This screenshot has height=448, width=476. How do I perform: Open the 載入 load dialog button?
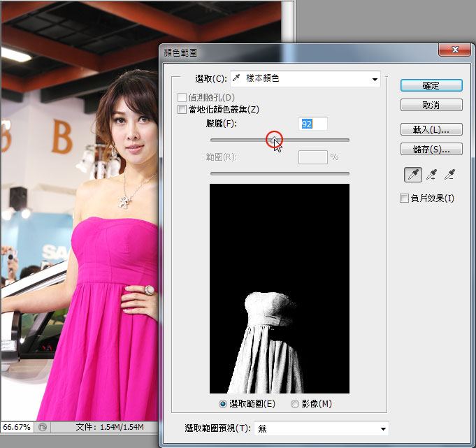(431, 130)
